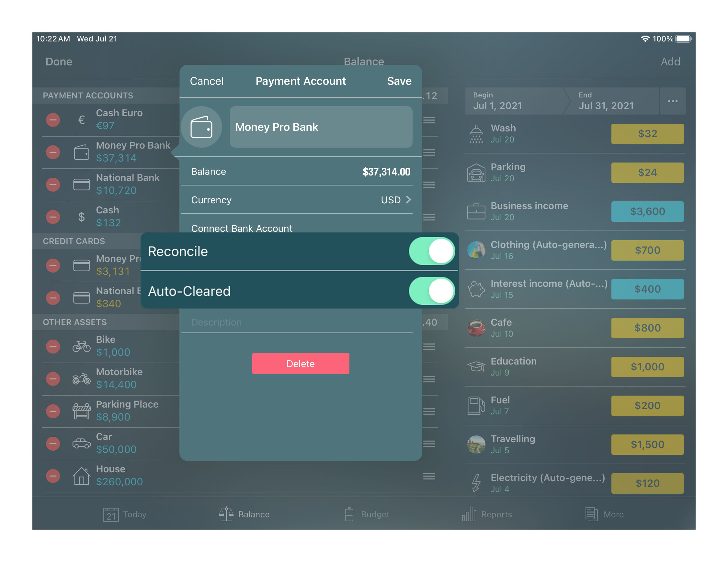Select the Fuel gas pump icon
728x562 pixels.
point(477,405)
